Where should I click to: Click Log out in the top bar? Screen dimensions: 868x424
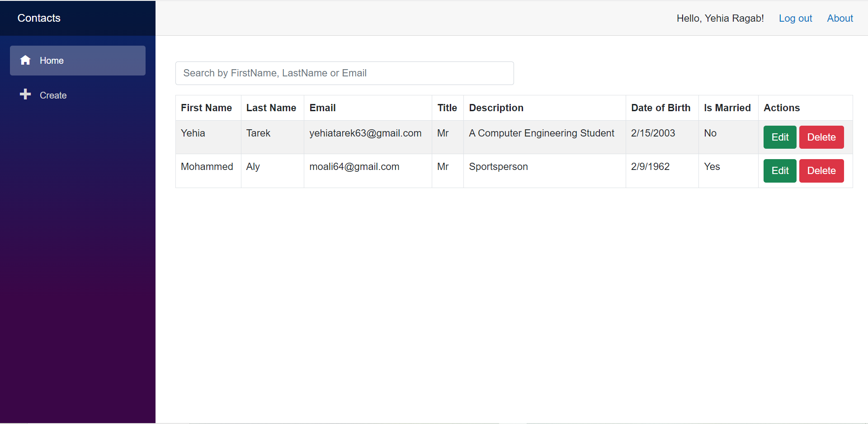[x=795, y=18]
